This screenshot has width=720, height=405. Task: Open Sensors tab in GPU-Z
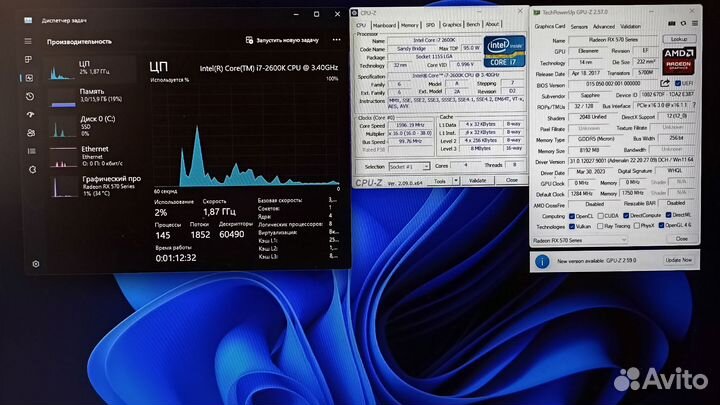point(579,27)
